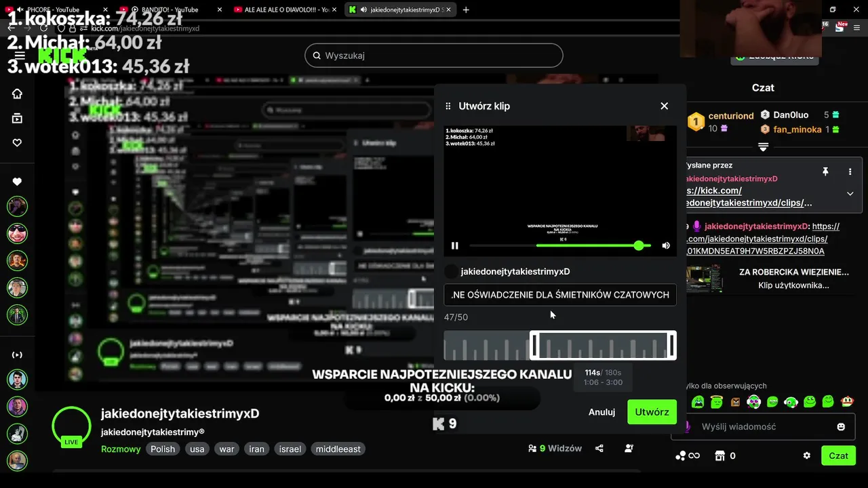The height and width of the screenshot is (488, 868).
Task: Open the three-dot menu on pinned message
Action: 850,172
